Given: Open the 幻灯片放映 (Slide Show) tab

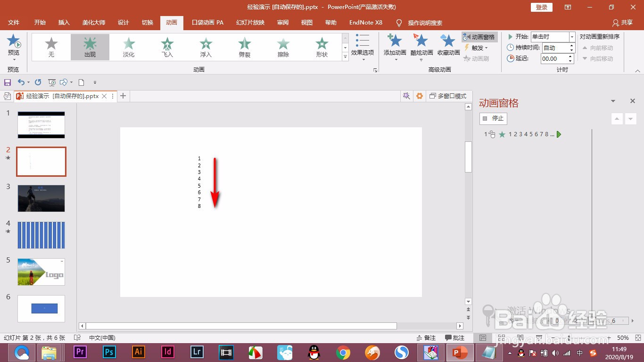Looking at the screenshot, I should coord(250,22).
